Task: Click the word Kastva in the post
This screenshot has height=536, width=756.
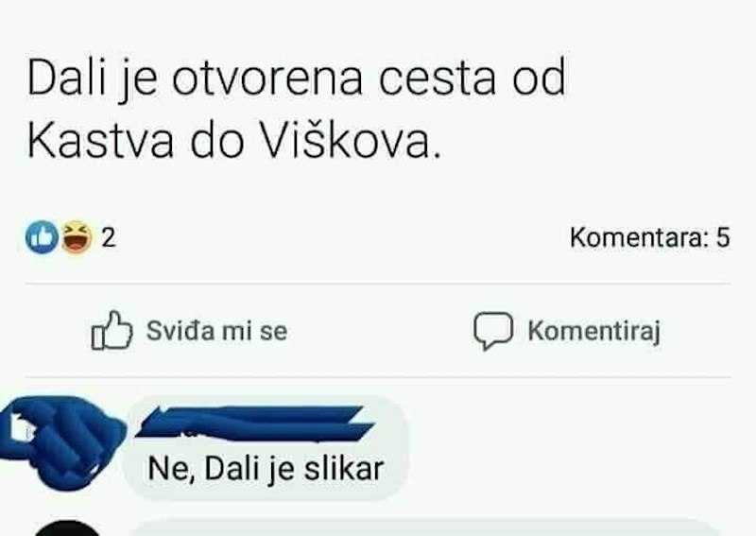Action: pyautogui.click(x=100, y=142)
